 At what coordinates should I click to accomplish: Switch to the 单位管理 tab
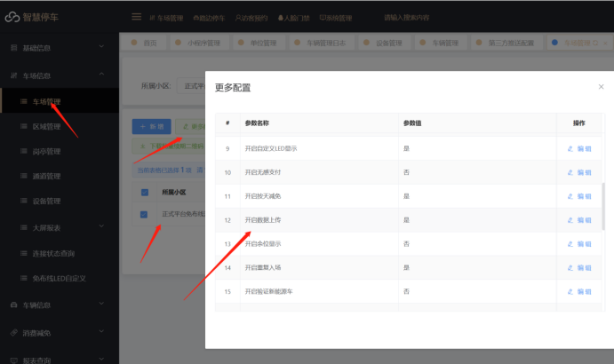pos(258,43)
